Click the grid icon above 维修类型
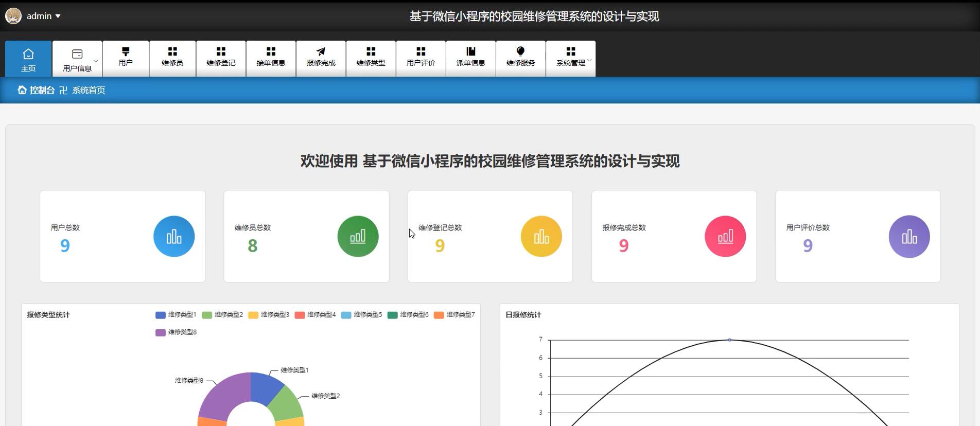This screenshot has height=426, width=980. 371,51
